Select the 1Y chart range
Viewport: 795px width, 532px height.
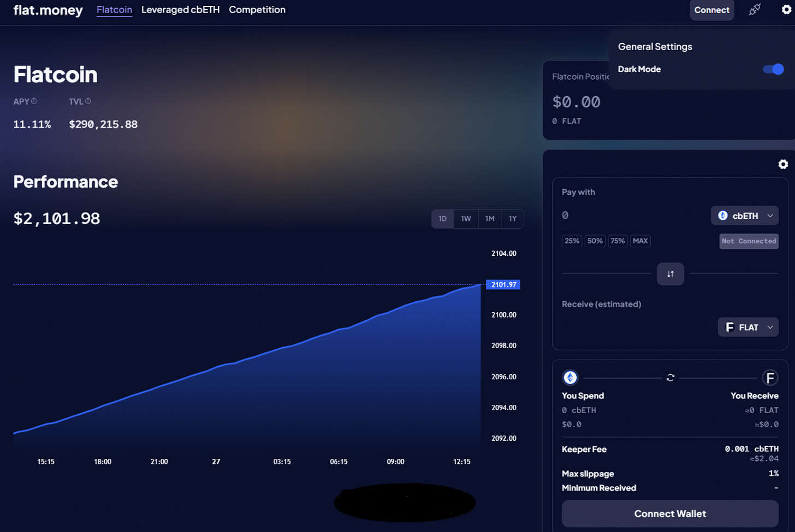[513, 219]
